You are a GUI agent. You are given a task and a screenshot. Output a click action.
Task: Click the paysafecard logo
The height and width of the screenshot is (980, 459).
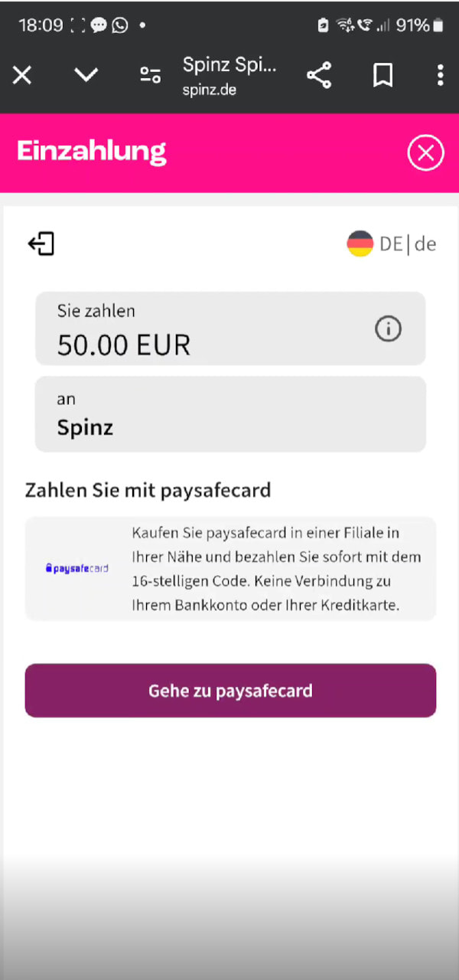pos(76,569)
